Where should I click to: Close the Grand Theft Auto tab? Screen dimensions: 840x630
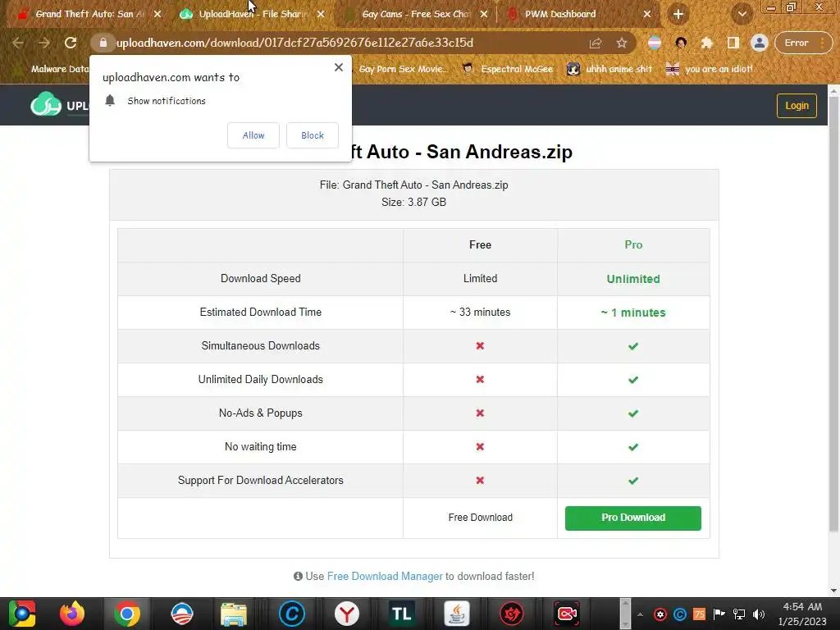157,15
